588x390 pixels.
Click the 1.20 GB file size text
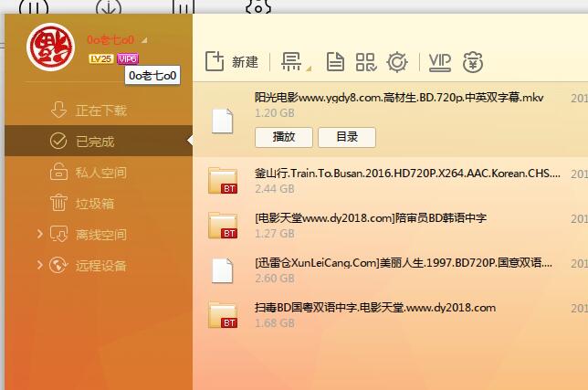tap(275, 113)
